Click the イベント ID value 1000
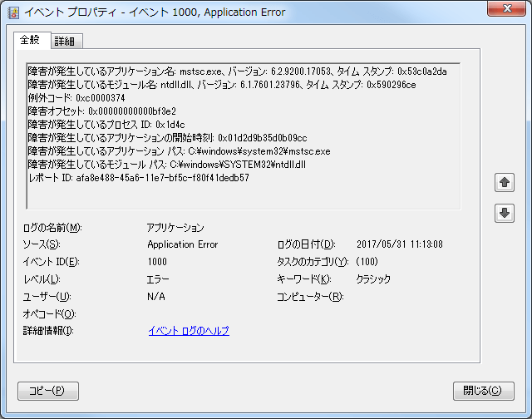 pos(157,262)
